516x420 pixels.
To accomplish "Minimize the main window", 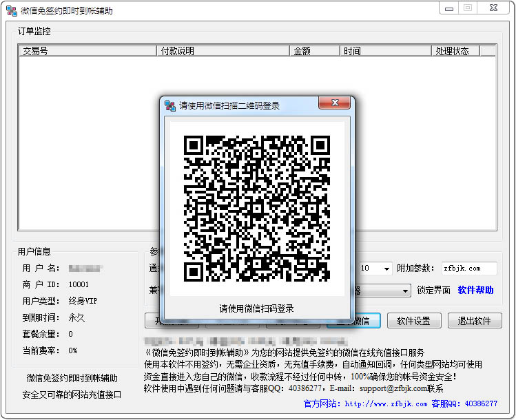I will click(x=449, y=8).
